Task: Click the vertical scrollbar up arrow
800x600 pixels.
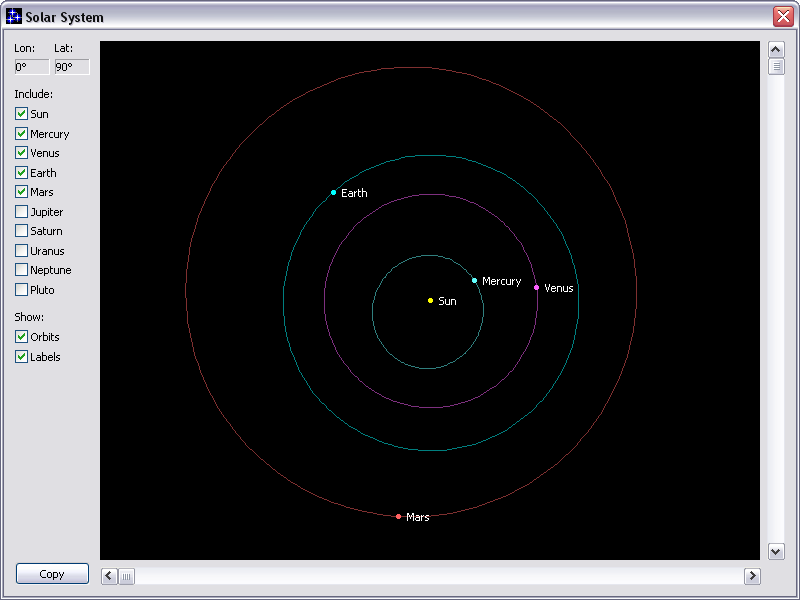Action: pos(776,49)
